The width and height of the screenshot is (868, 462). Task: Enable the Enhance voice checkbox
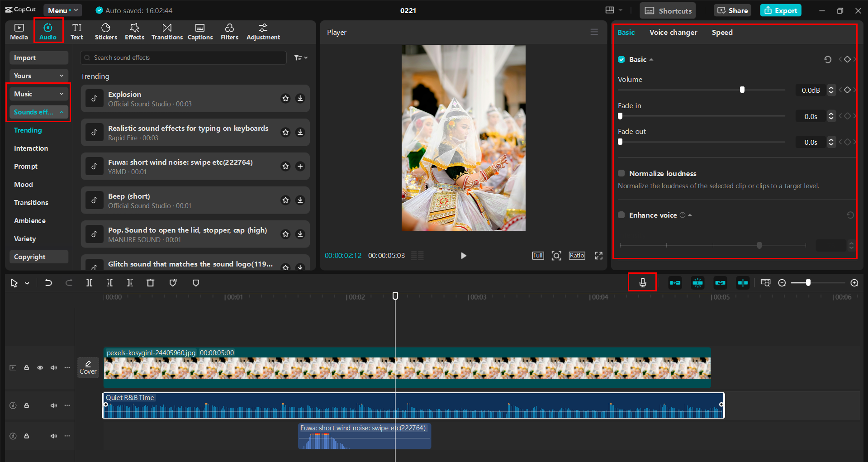621,215
